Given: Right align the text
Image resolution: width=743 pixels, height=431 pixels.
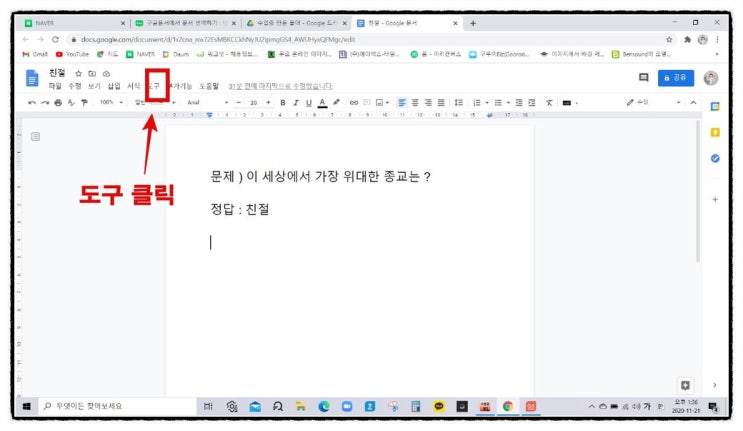Looking at the screenshot, I should pyautogui.click(x=428, y=102).
